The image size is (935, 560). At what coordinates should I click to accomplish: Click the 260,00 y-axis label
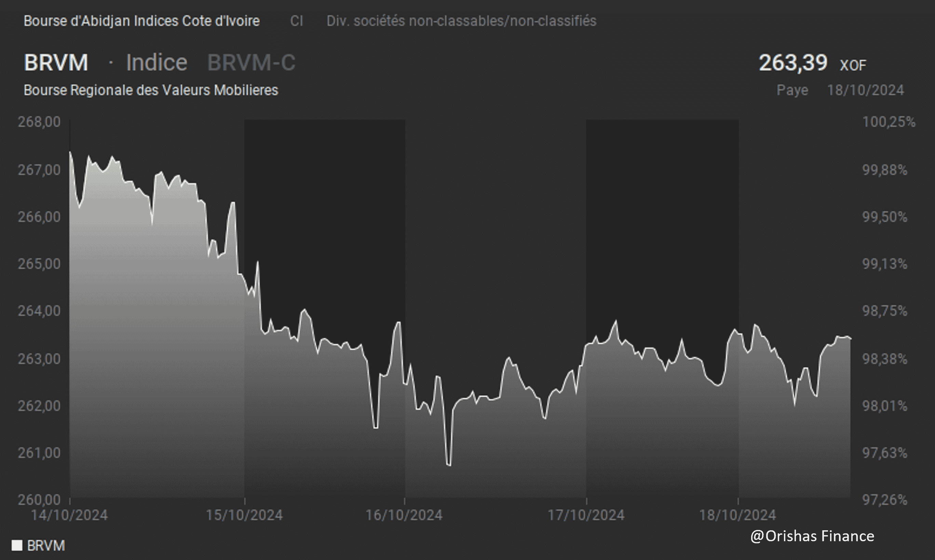pos(39,500)
